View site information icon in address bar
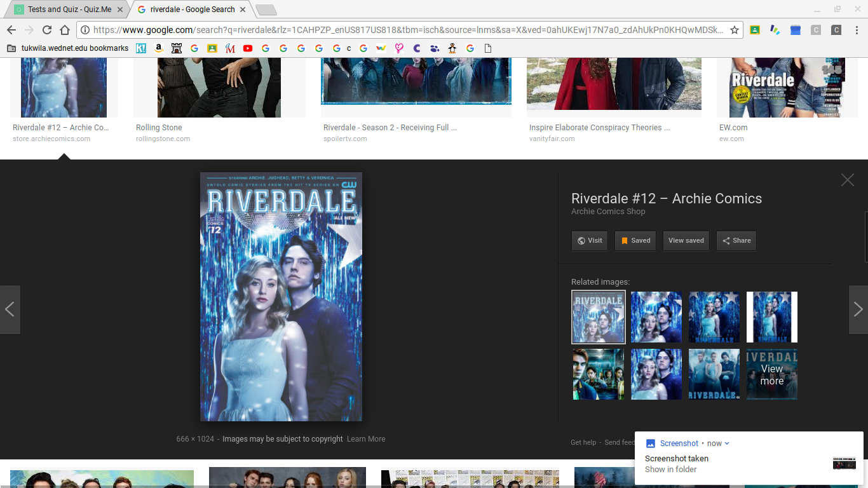Viewport: 868px width, 488px height. pos(85,30)
